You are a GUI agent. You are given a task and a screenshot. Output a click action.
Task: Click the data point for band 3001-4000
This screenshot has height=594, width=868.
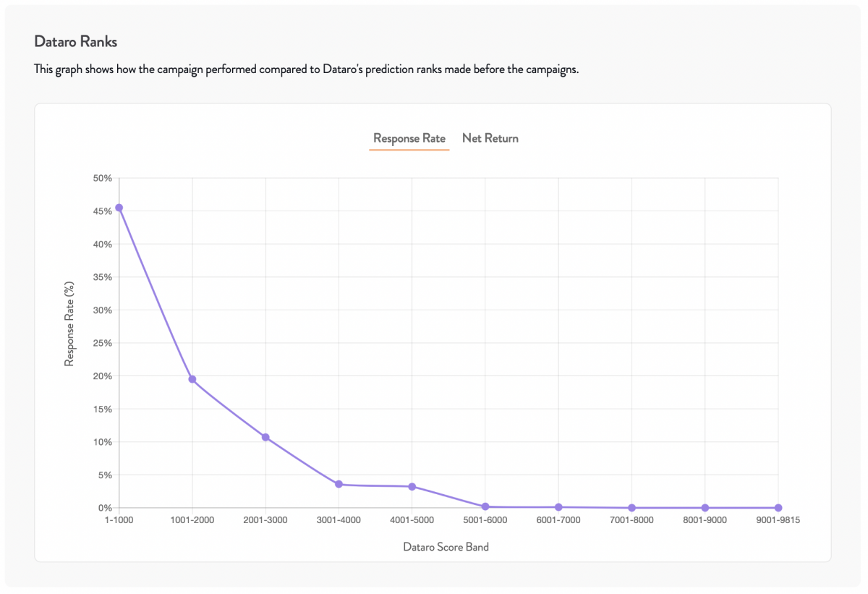pyautogui.click(x=339, y=484)
